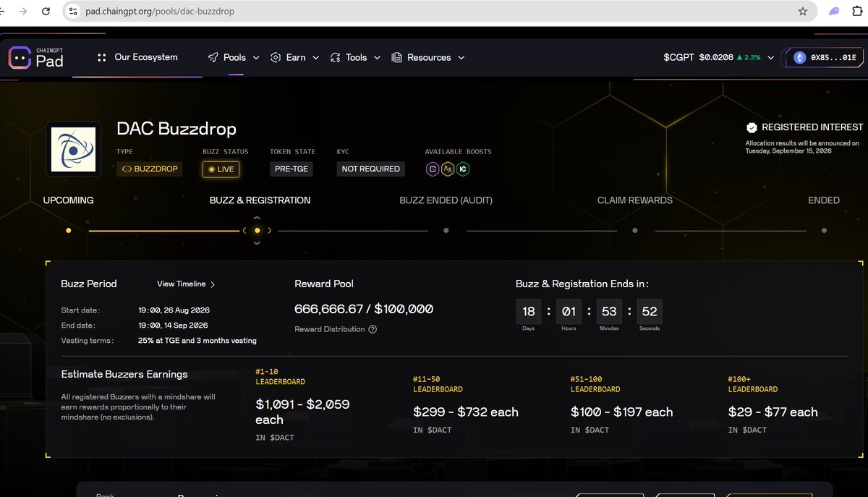This screenshot has height=497, width=868.
Task: Click the Ethereum wallet avatar icon
Action: (x=799, y=58)
